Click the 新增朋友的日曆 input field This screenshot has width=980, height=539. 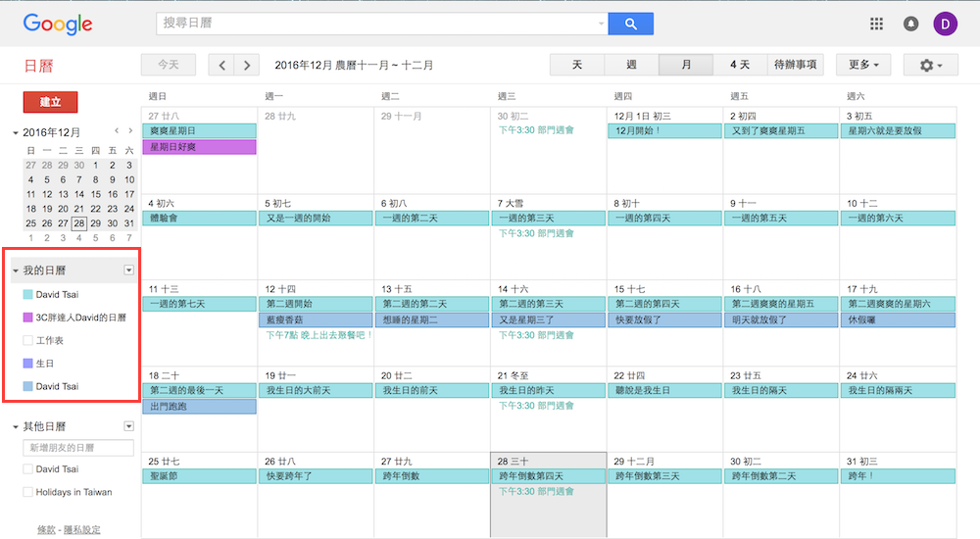(78, 448)
